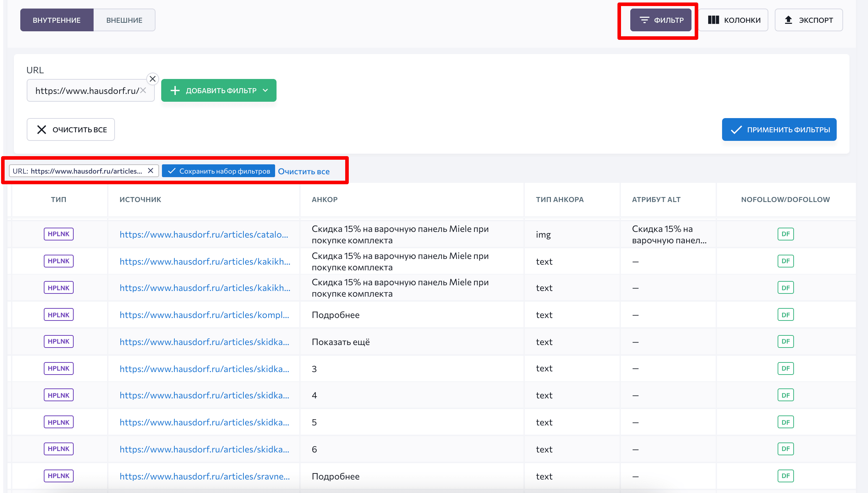868x493 pixels.
Task: Click the anchor text 'Показать ещё'
Action: tap(341, 342)
